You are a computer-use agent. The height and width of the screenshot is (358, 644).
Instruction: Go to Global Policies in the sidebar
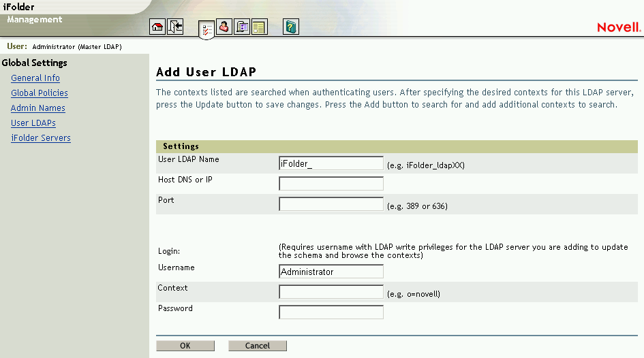(40, 93)
